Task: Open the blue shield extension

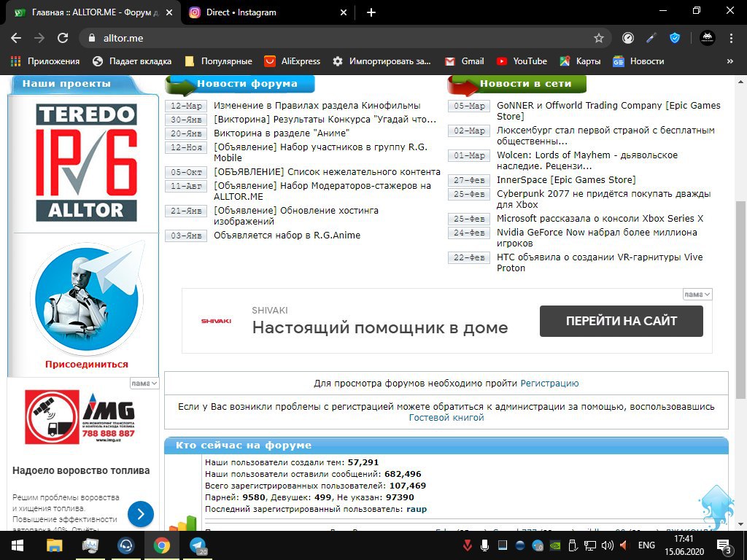Action: [x=675, y=38]
